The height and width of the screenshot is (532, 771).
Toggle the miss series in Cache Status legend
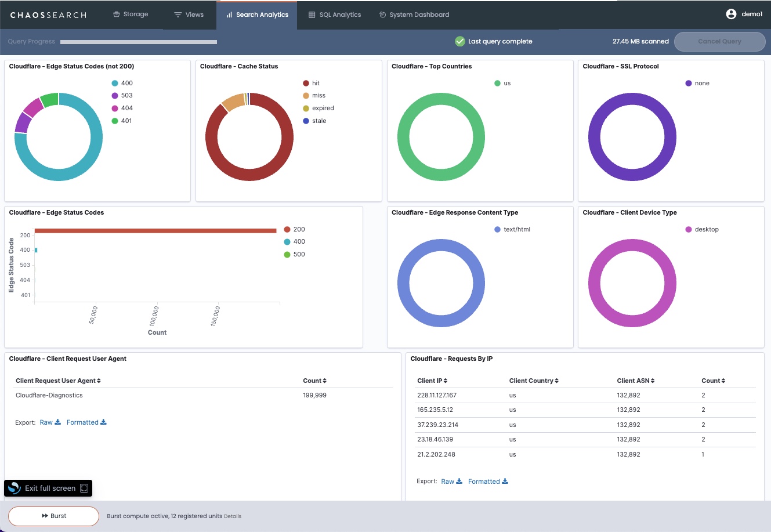click(x=318, y=96)
